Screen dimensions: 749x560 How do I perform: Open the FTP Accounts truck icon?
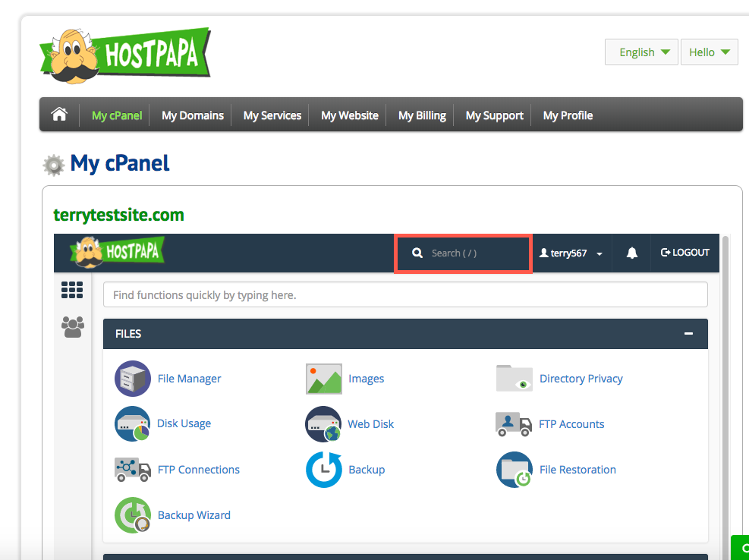pos(514,424)
